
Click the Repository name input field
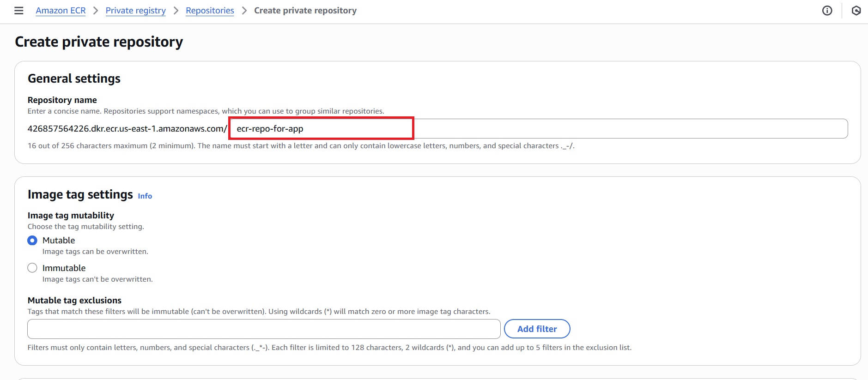(539, 128)
